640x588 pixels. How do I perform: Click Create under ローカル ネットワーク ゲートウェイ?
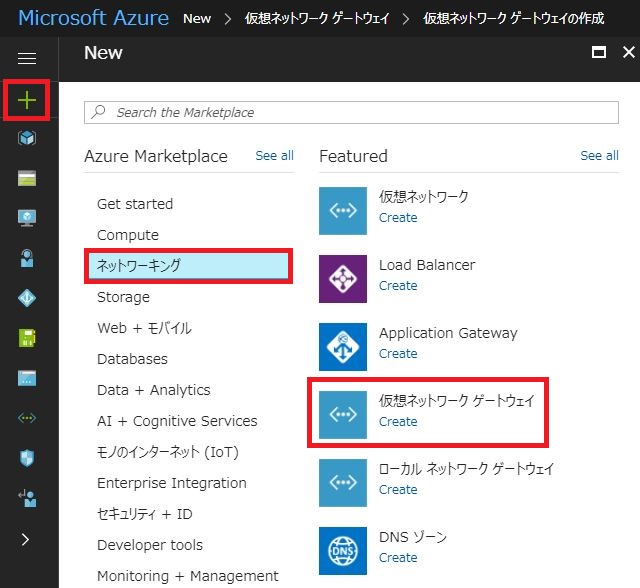398,489
